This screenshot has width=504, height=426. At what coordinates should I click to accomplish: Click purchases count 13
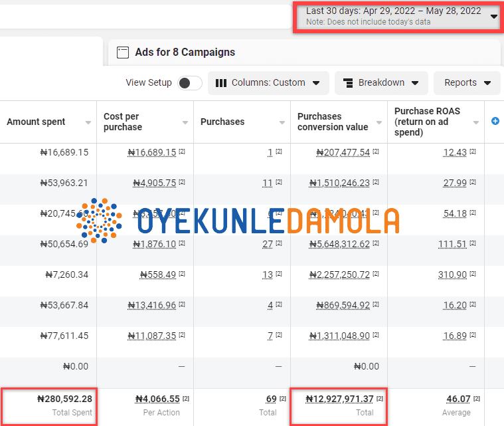(x=268, y=274)
